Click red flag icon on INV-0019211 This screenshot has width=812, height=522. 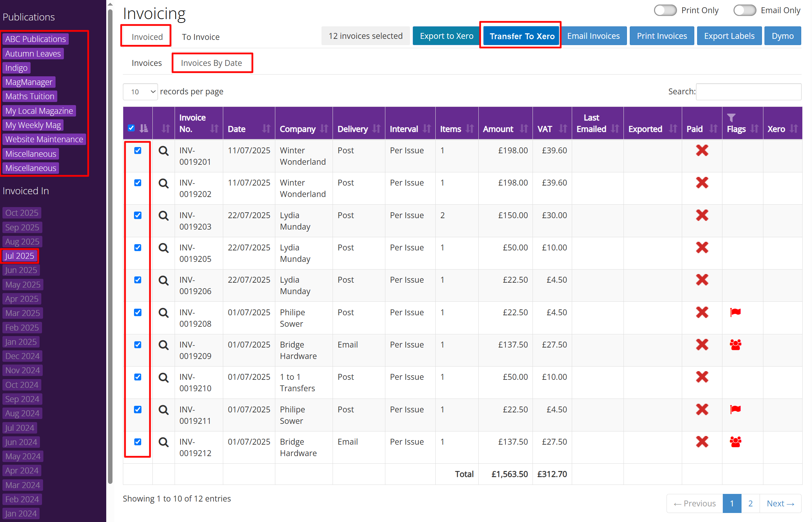coord(735,410)
